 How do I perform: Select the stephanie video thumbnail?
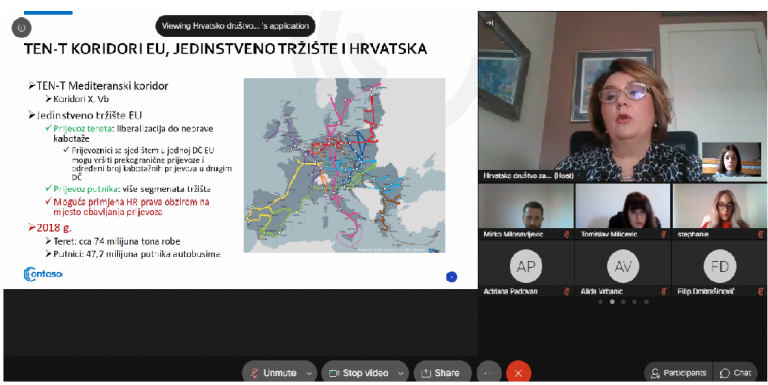[719, 211]
